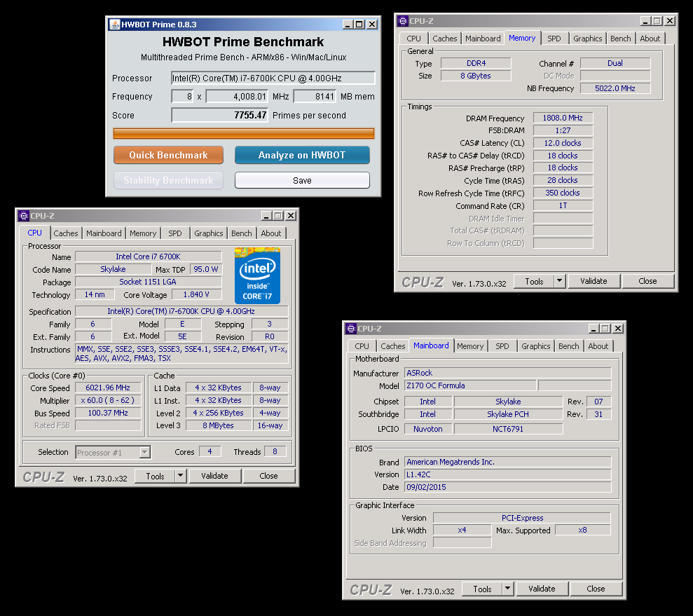Click the Save button in HWBOT Prime

pyautogui.click(x=302, y=180)
